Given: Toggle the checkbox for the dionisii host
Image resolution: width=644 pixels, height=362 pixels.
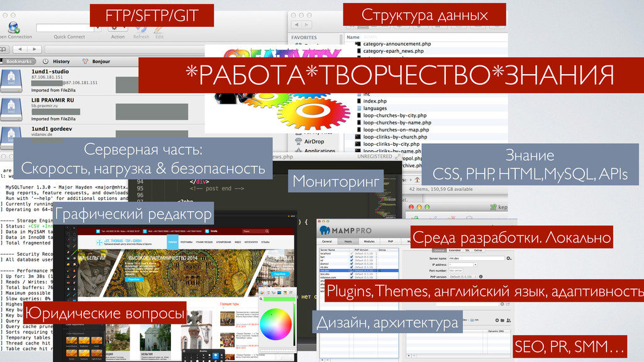Looking at the screenshot, I should [x=351, y=264].
